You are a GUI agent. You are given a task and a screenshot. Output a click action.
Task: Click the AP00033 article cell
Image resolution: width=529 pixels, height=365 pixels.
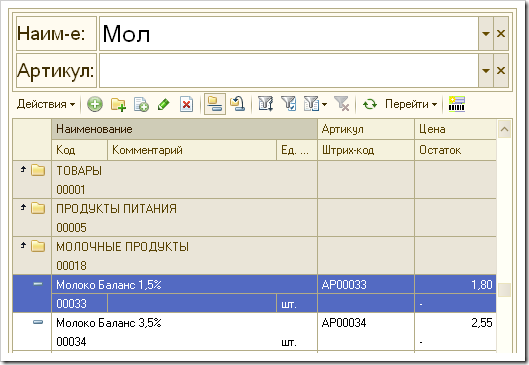pos(366,285)
